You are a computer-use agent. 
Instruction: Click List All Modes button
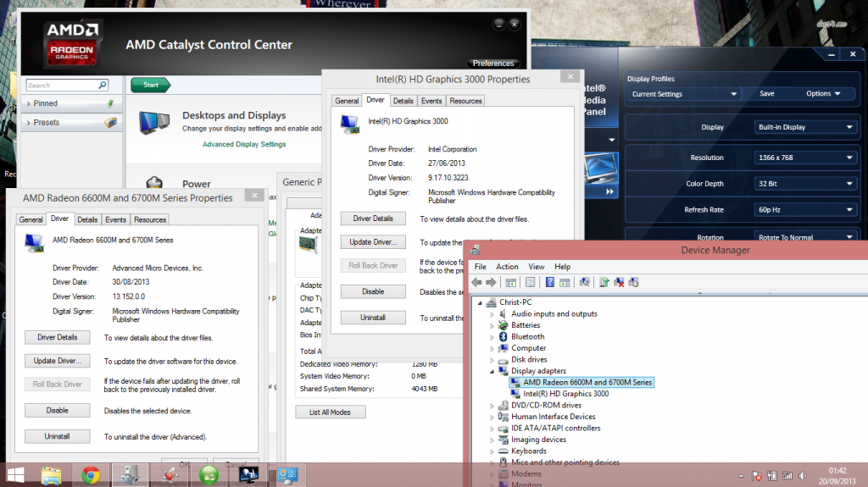tap(330, 412)
